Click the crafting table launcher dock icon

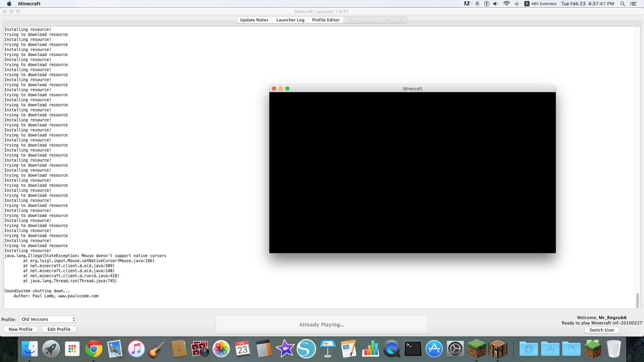pyautogui.click(x=498, y=349)
